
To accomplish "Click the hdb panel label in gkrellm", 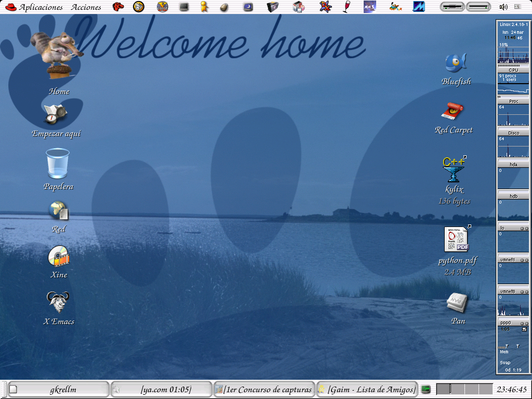I will [513, 196].
